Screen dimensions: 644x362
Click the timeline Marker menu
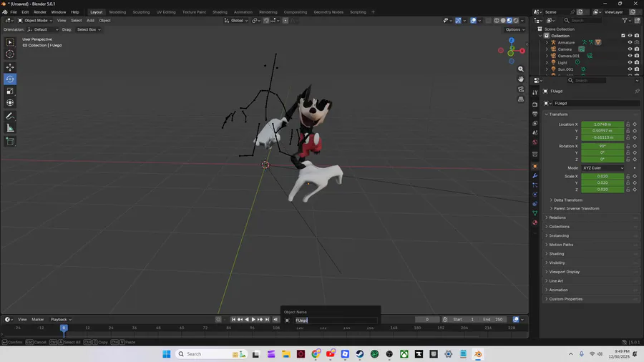(37, 319)
